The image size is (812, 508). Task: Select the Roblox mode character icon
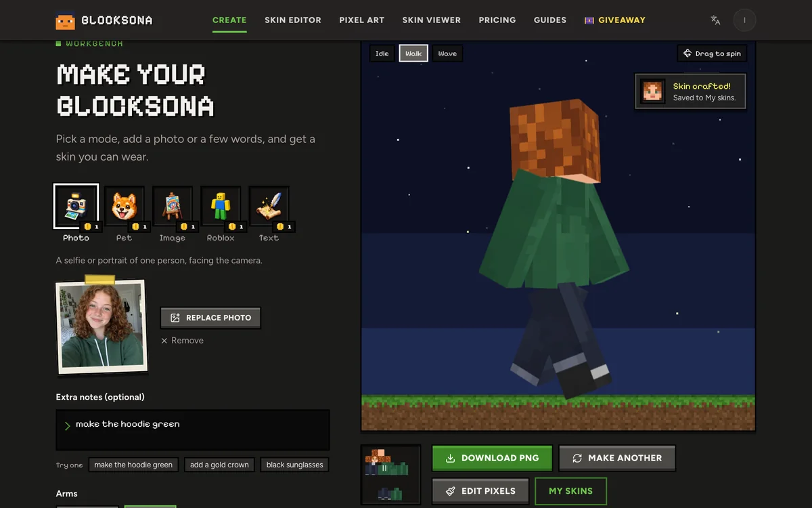[221, 207]
